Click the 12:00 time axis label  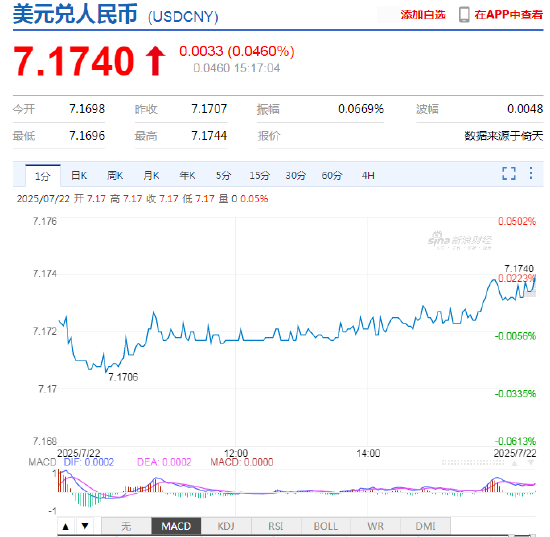pos(236,453)
